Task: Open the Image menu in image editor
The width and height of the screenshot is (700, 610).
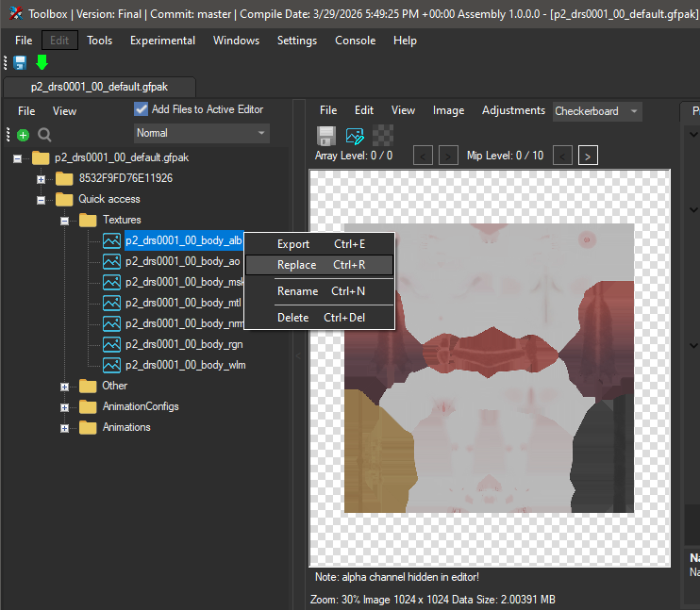Action: pos(448,110)
